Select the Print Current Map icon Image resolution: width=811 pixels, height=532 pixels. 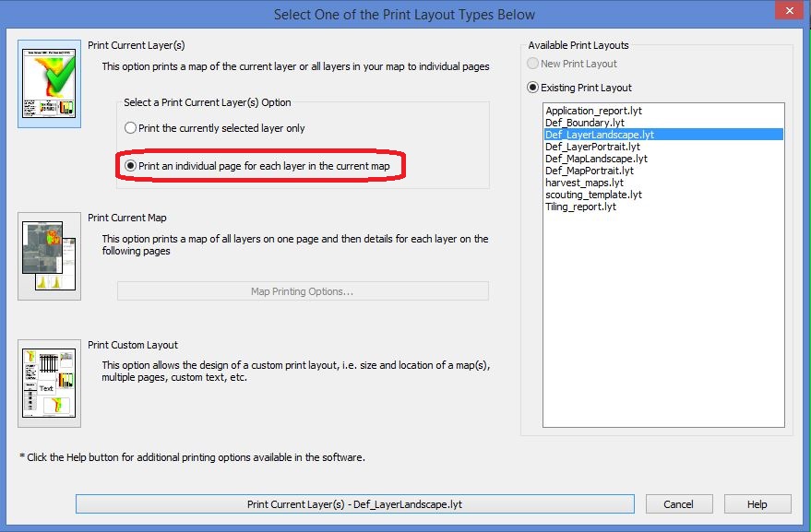(50, 257)
